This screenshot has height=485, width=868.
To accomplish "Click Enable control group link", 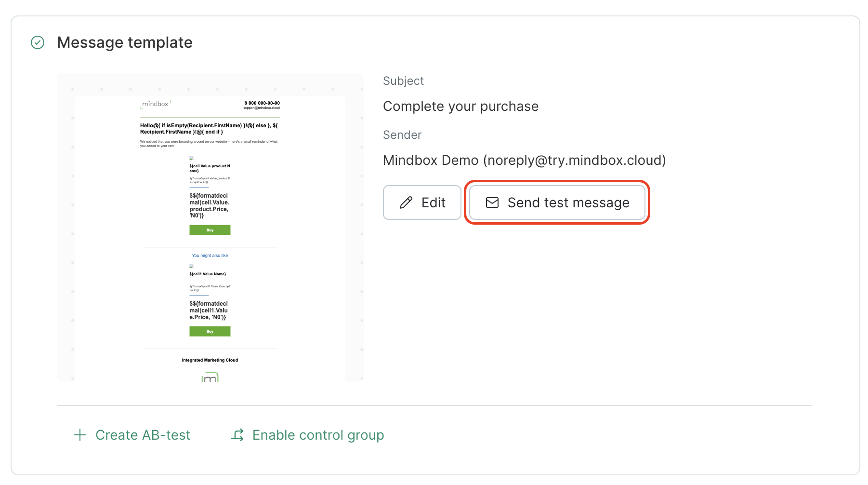I will pyautogui.click(x=307, y=435).
